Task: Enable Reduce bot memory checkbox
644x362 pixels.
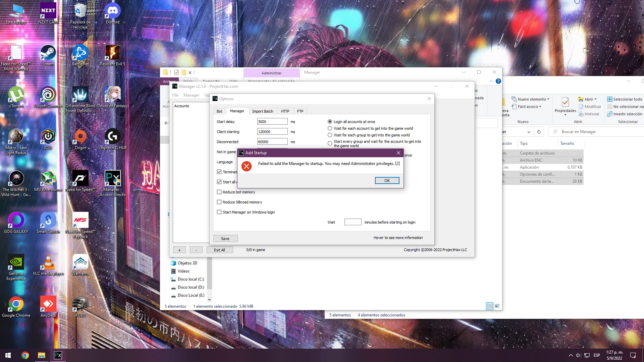Action: pos(219,192)
